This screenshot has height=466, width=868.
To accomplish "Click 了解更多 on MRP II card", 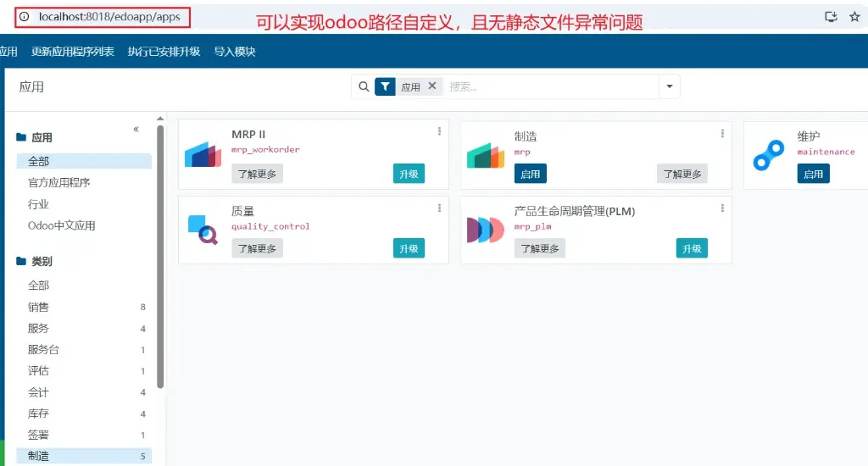I will pos(258,174).
